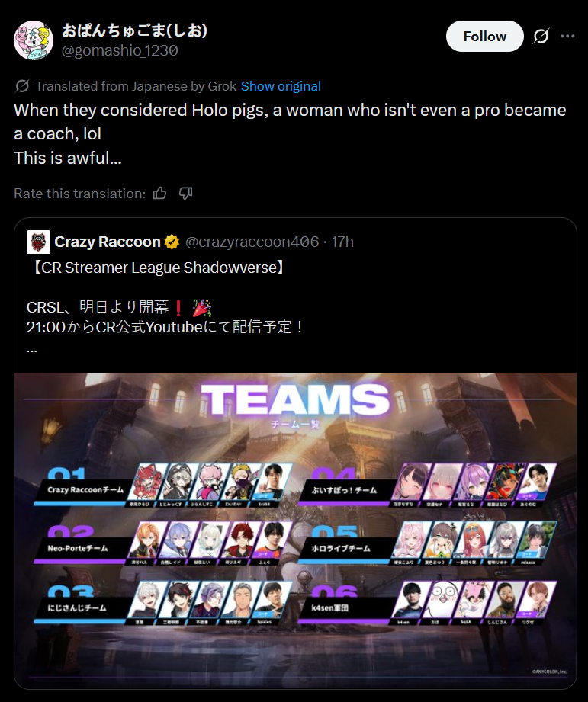Image resolution: width=588 pixels, height=702 pixels.
Task: Open the @gomashio_1230 handle
Action: 120,50
